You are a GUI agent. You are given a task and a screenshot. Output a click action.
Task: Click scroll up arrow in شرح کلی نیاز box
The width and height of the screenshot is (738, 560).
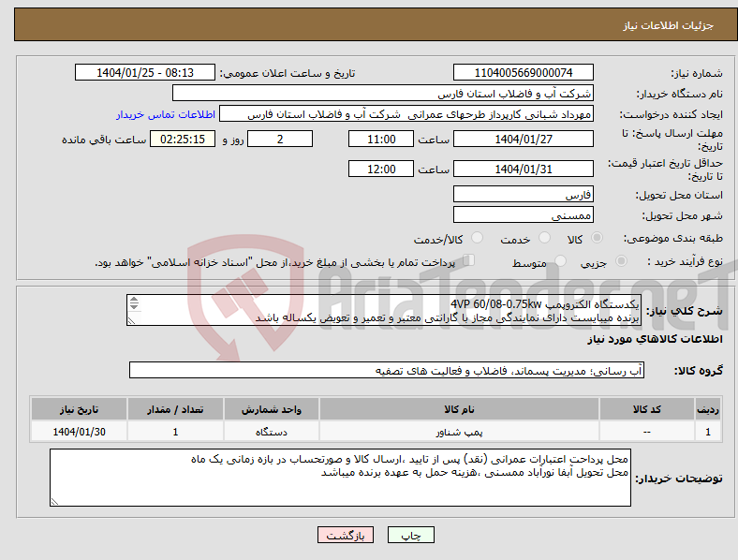[x=134, y=300]
